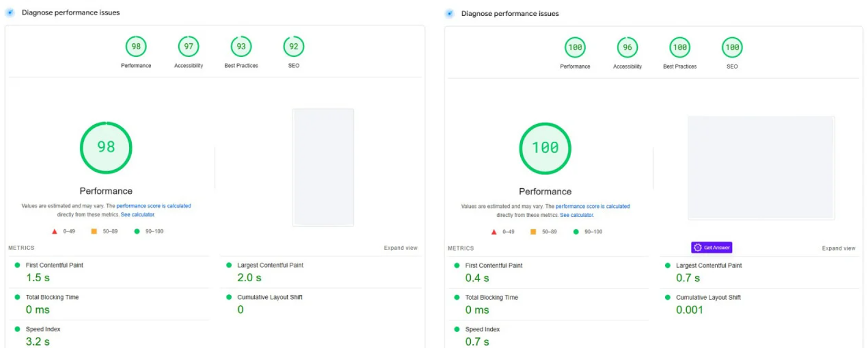Click right report page screenshot thumbnail

point(761,168)
